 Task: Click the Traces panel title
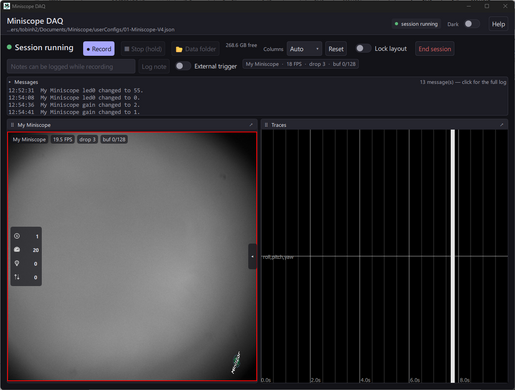(279, 125)
